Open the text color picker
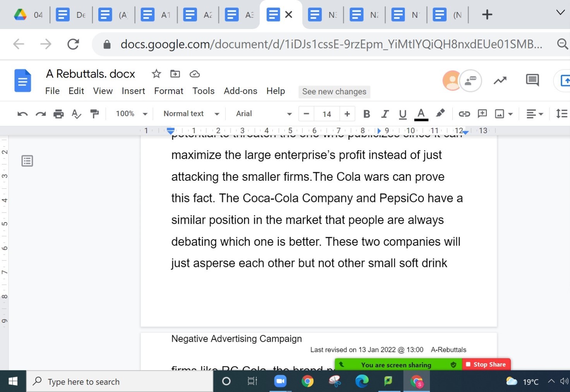This screenshot has height=392, width=570. tap(421, 114)
